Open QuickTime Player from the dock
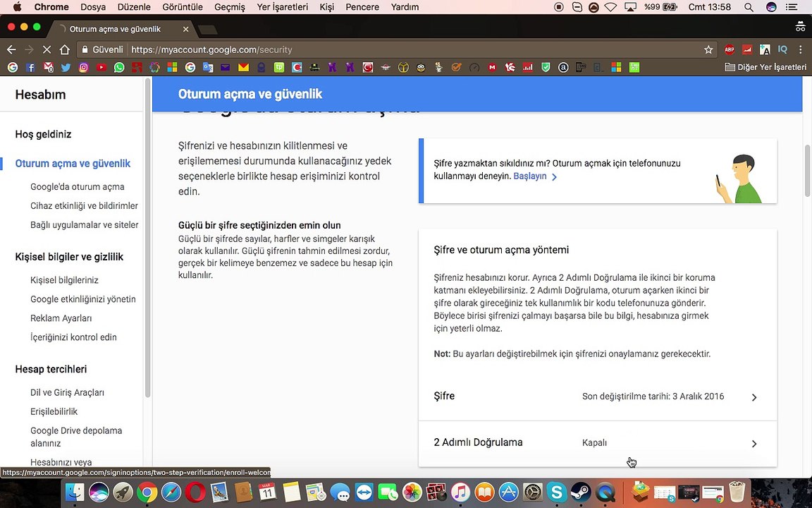Image resolution: width=812 pixels, height=508 pixels. [x=605, y=492]
